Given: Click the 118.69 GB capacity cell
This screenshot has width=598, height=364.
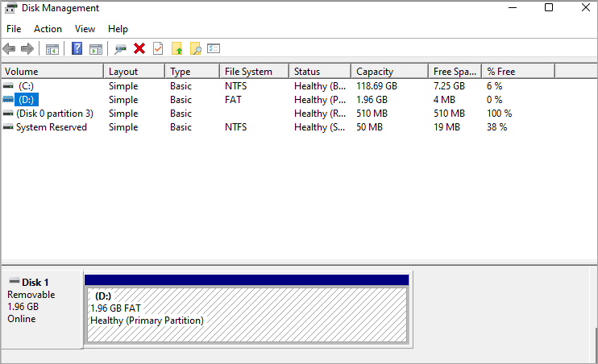Looking at the screenshot, I should [x=377, y=86].
